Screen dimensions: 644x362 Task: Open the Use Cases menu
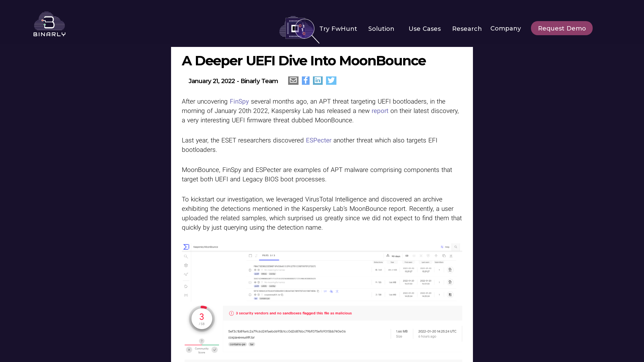(x=425, y=29)
